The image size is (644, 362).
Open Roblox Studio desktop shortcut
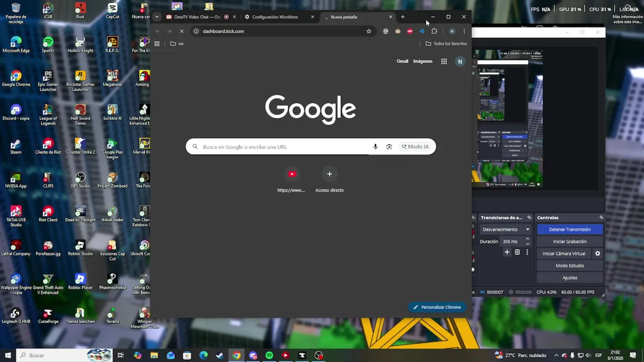tap(80, 248)
